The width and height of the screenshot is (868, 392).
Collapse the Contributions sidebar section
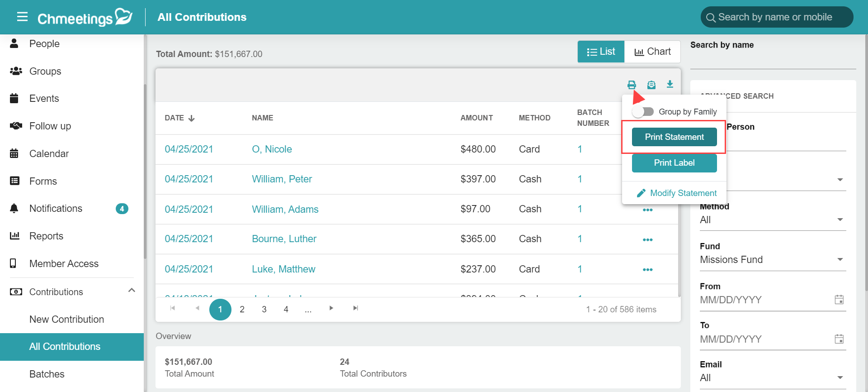pyautogui.click(x=132, y=291)
